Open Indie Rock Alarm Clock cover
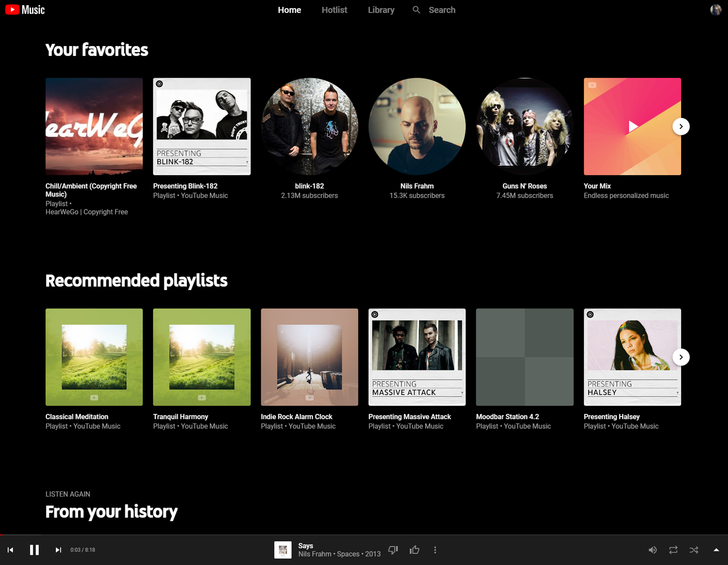The image size is (728, 565). pos(309,357)
